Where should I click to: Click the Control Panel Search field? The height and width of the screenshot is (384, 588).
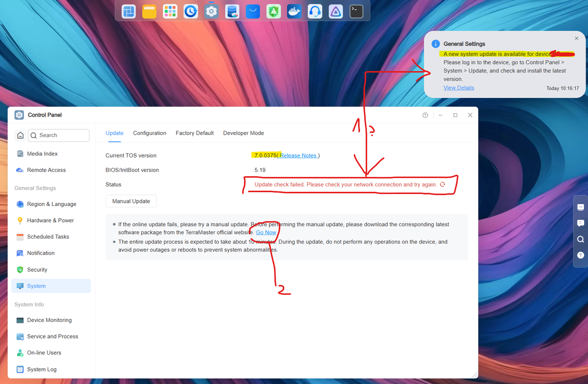[x=59, y=135]
